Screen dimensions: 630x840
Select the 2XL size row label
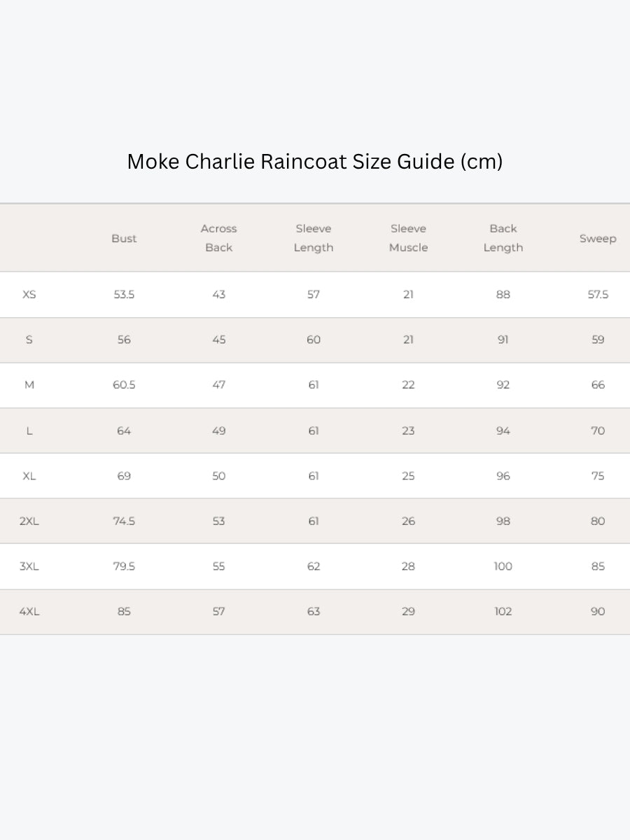[x=29, y=521]
